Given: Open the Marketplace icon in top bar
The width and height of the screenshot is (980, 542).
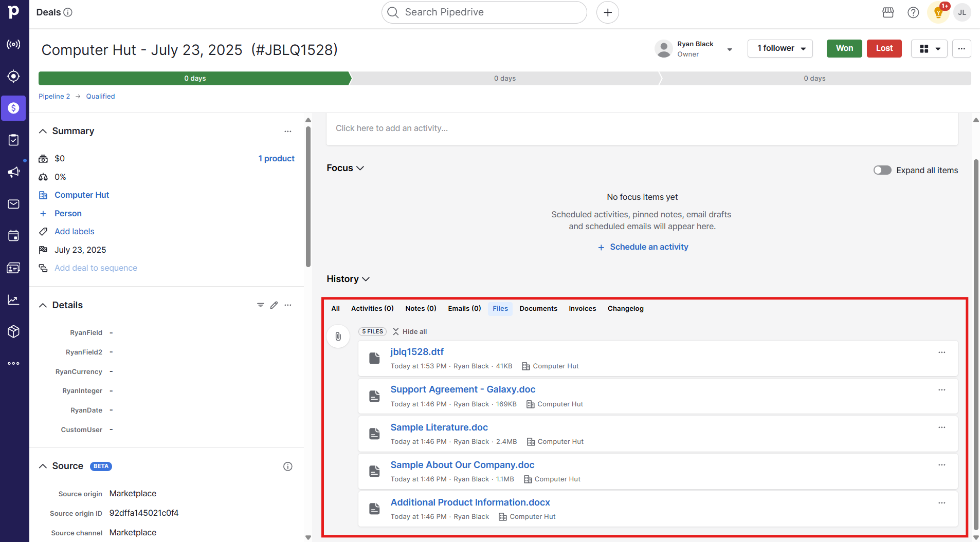Looking at the screenshot, I should pyautogui.click(x=888, y=12).
